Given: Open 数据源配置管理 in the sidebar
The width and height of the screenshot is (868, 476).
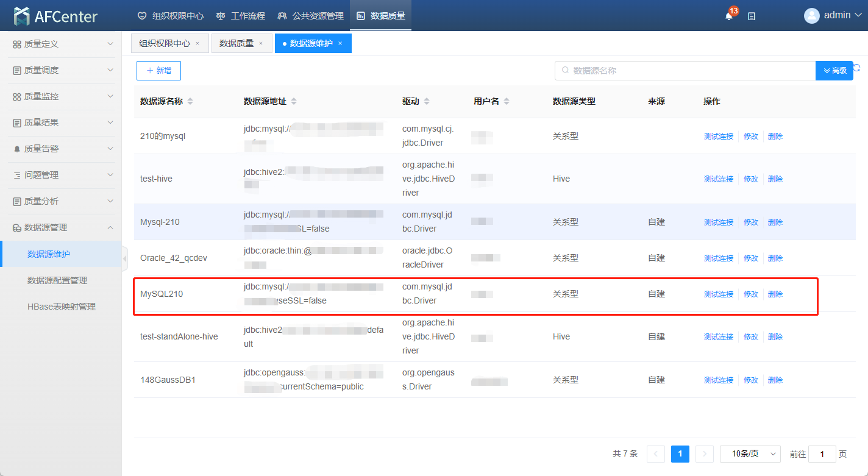Looking at the screenshot, I should pyautogui.click(x=57, y=280).
